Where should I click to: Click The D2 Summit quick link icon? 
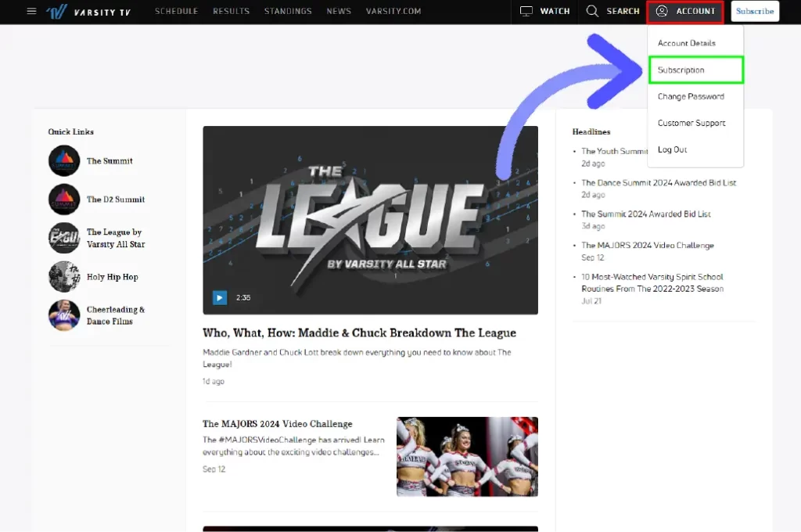(x=64, y=199)
